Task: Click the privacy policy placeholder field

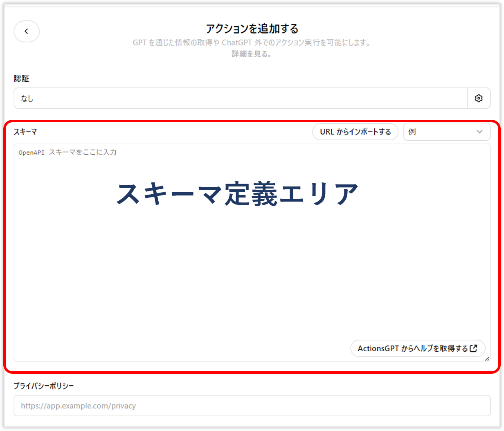Action: [x=252, y=406]
